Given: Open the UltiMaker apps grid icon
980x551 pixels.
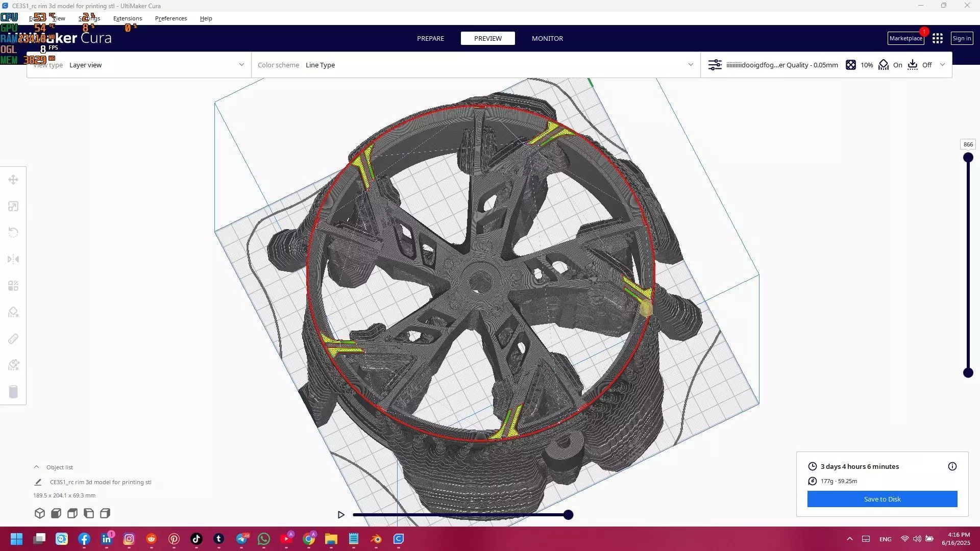Looking at the screenshot, I should (937, 38).
